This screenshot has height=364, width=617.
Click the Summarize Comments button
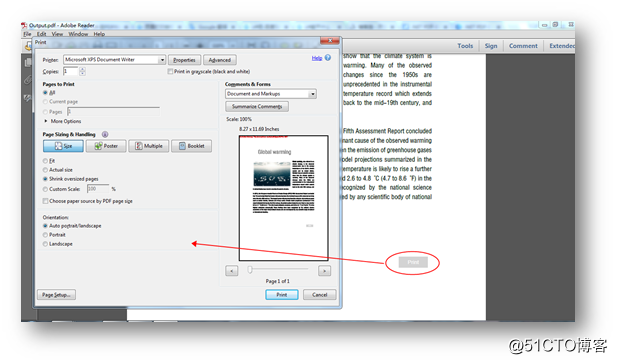(x=257, y=107)
